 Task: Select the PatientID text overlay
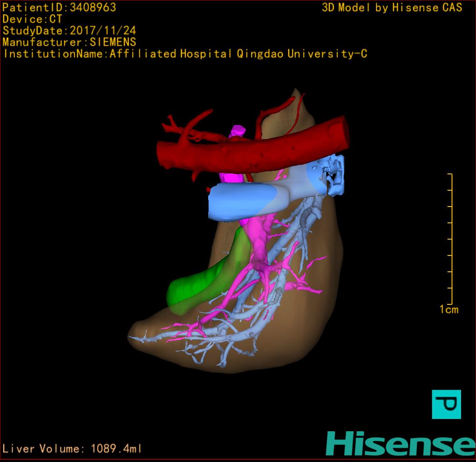pos(59,8)
